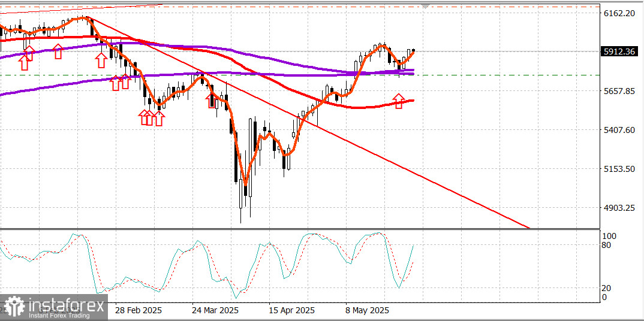The width and height of the screenshot is (644, 321).
Task: Click the oscillator level 20 label
Action: tap(607, 288)
